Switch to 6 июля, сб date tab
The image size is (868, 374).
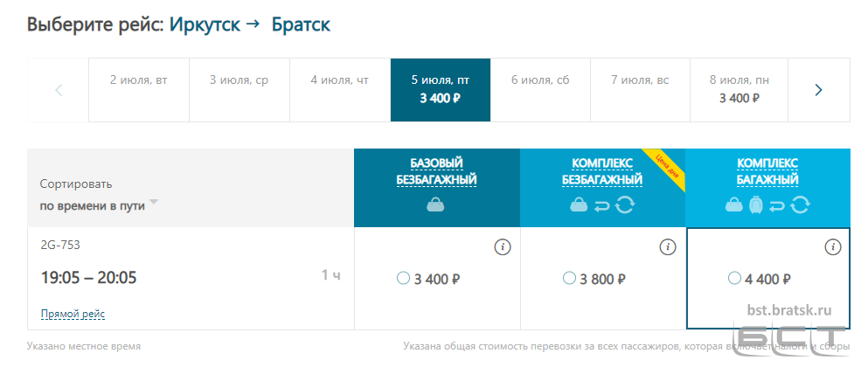540,90
